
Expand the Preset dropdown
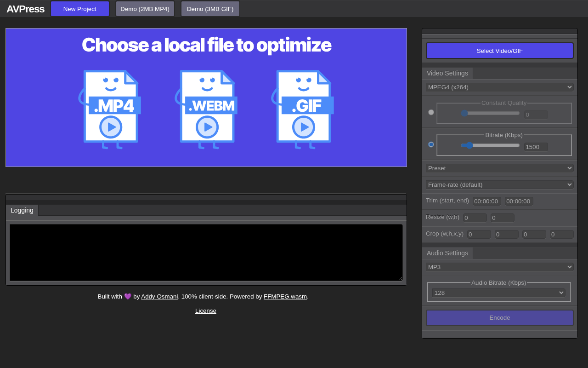499,168
